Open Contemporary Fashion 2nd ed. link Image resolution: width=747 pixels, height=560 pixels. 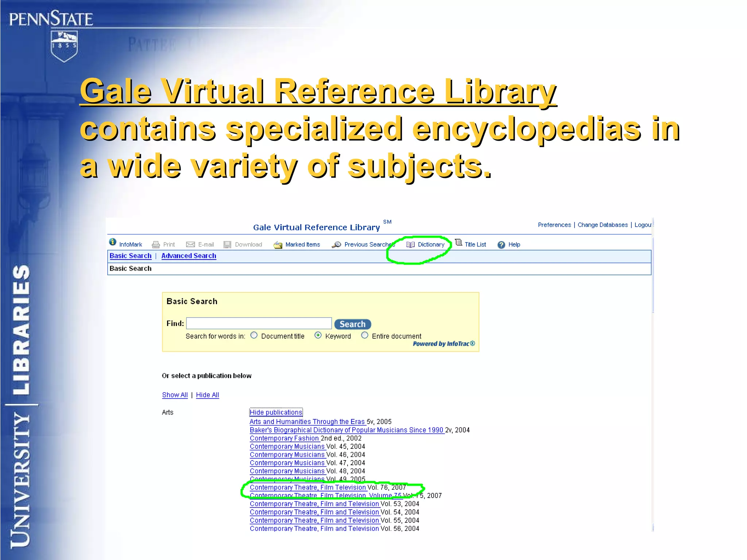pos(285,439)
